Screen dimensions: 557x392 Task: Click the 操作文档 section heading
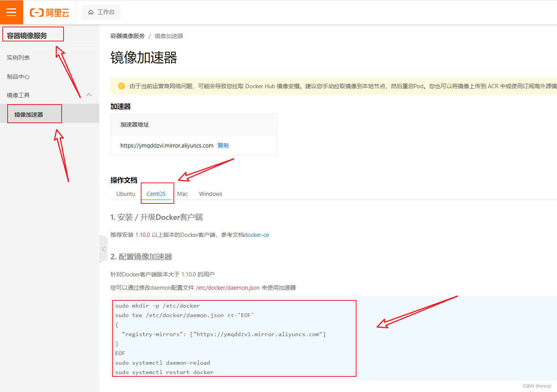click(124, 180)
